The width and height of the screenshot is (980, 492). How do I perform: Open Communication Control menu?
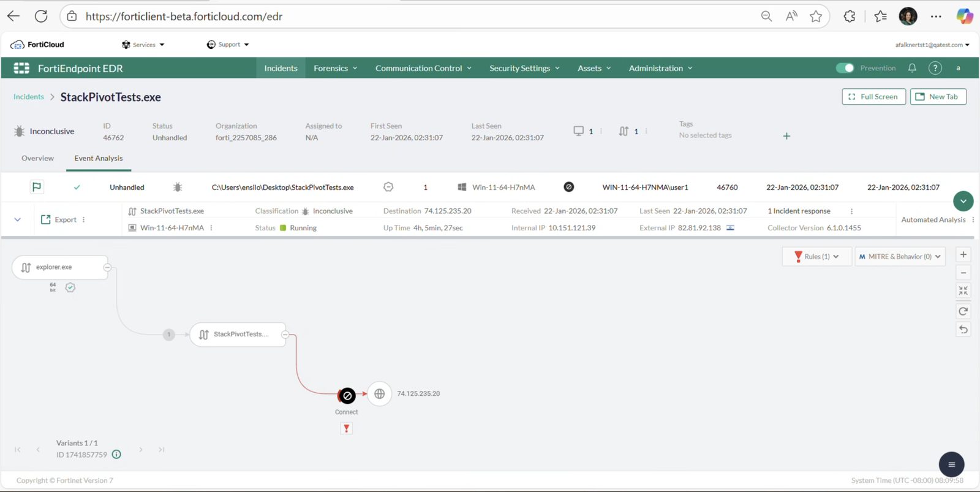(x=424, y=68)
